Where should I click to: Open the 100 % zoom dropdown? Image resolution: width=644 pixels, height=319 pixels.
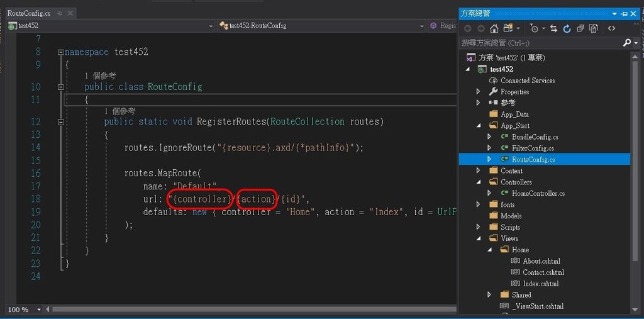tap(39, 310)
